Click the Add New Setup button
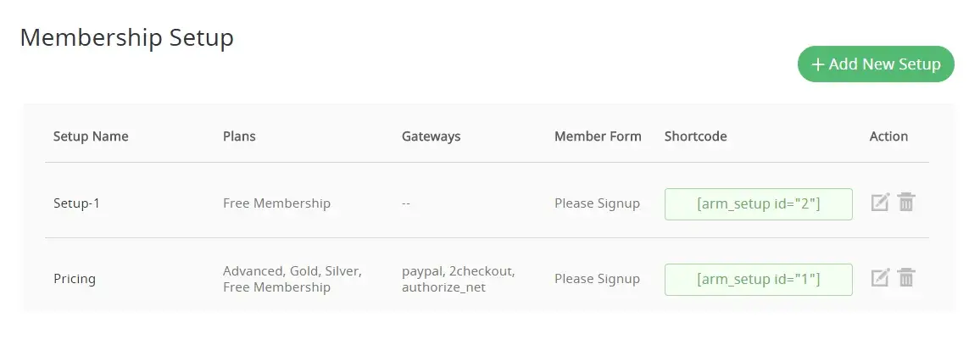Viewport: 980px width, 345px height. click(x=876, y=64)
